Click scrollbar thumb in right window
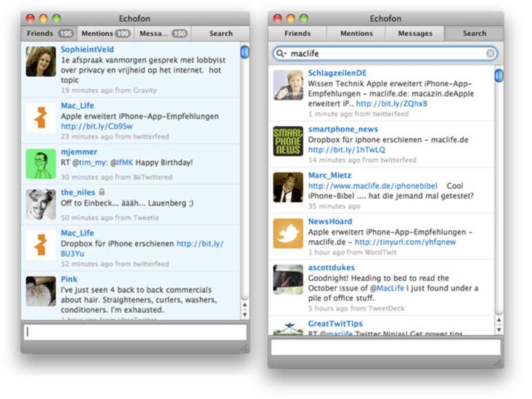The height and width of the screenshot is (399, 532). pyautogui.click(x=499, y=75)
